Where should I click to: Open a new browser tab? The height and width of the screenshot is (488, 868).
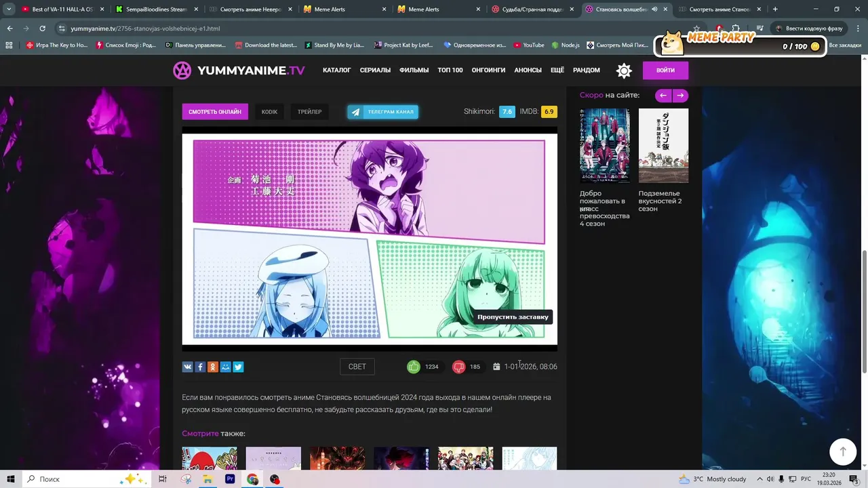tap(775, 9)
